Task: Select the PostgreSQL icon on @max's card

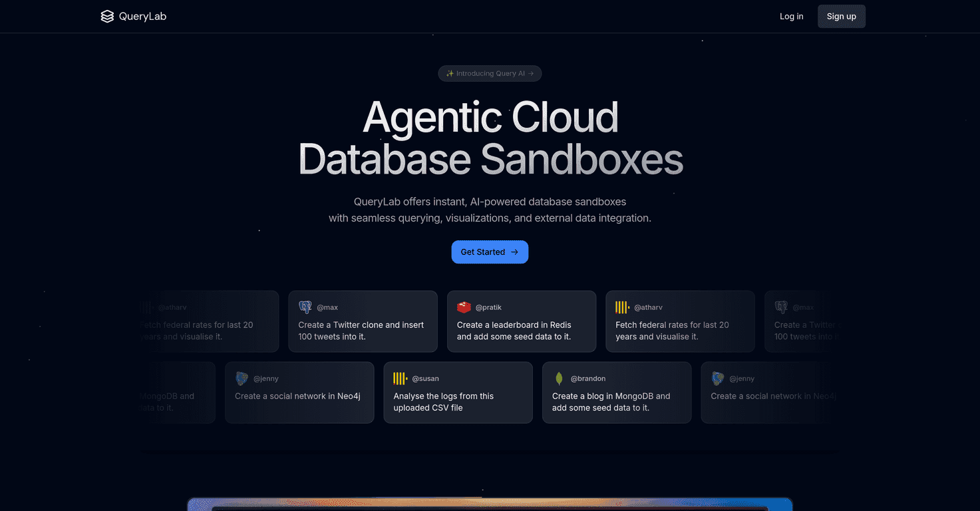Action: 305,307
